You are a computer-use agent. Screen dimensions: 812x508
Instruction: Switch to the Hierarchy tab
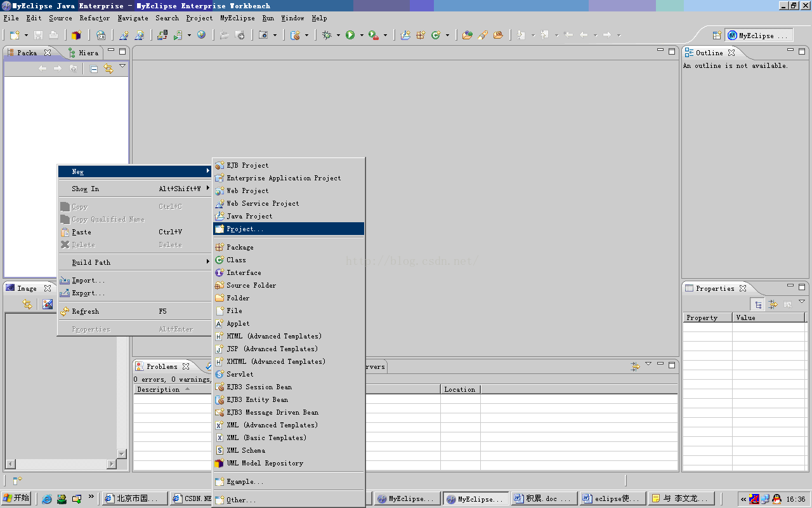pyautogui.click(x=83, y=53)
